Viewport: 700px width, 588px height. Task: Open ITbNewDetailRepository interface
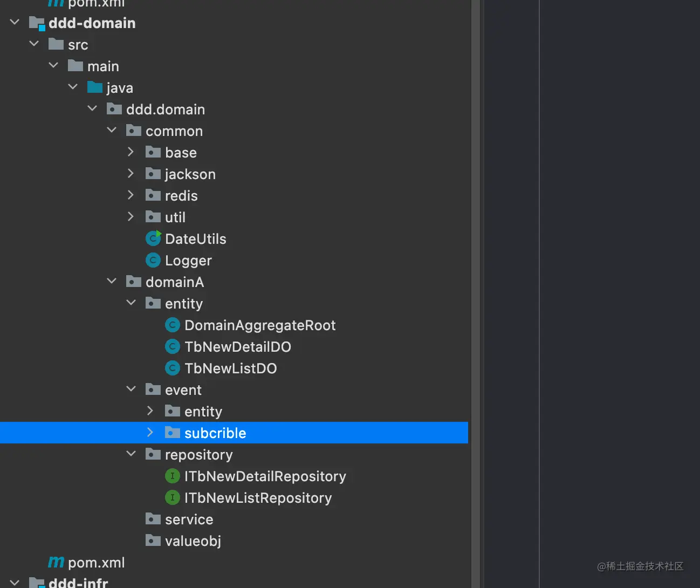click(265, 476)
